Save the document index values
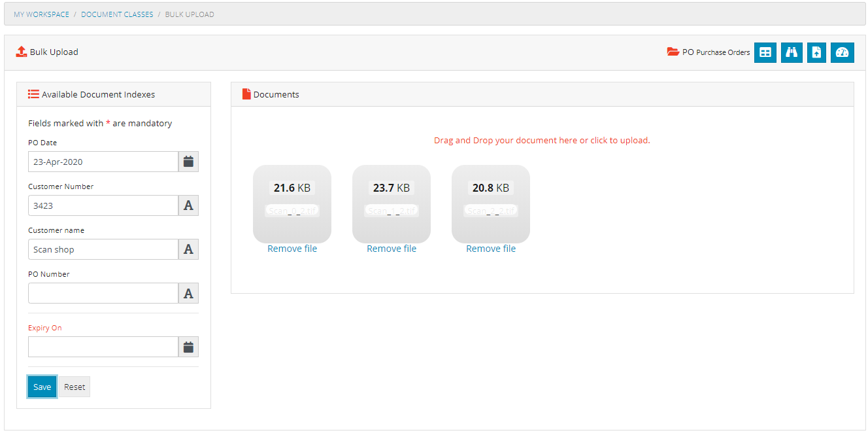The image size is (868, 439). [x=41, y=387]
